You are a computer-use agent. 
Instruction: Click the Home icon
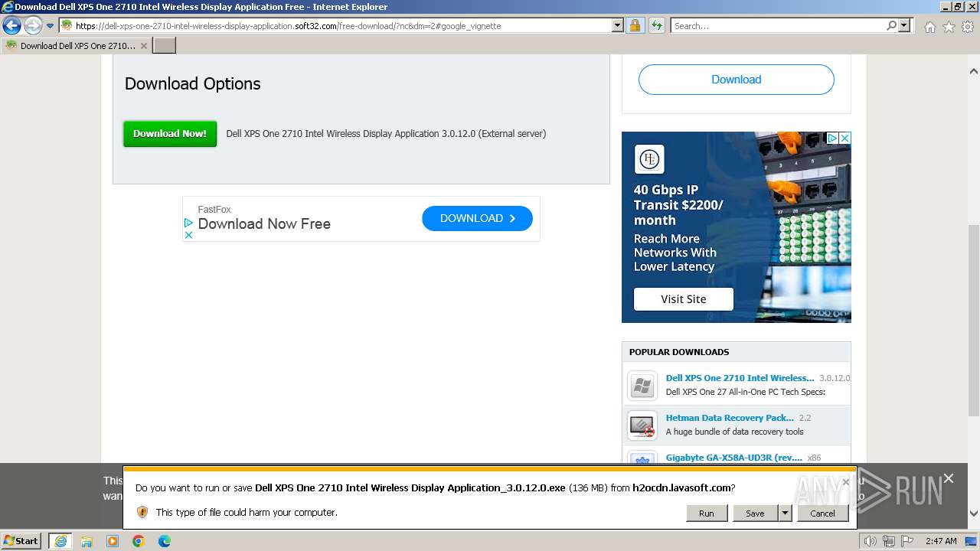(x=929, y=27)
